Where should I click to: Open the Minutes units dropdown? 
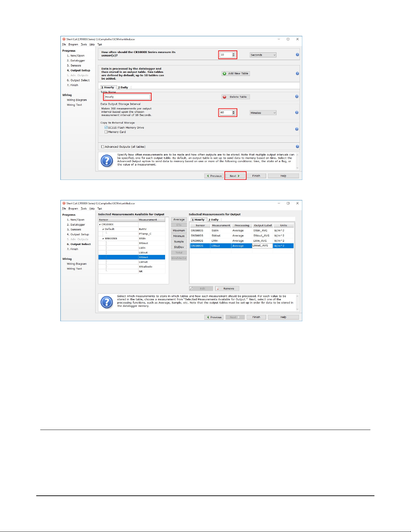263,113
